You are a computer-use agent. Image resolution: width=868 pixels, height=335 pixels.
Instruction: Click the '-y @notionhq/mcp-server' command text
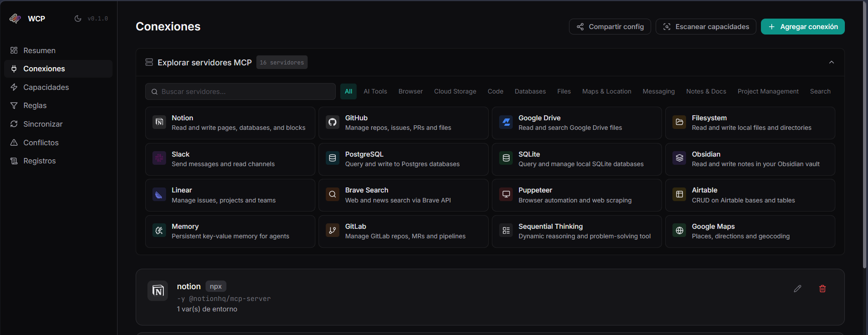coord(224,299)
